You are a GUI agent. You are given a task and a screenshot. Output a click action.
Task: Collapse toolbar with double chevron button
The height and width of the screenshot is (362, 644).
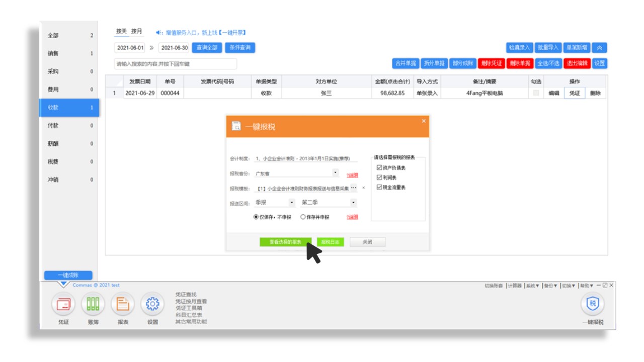[599, 48]
